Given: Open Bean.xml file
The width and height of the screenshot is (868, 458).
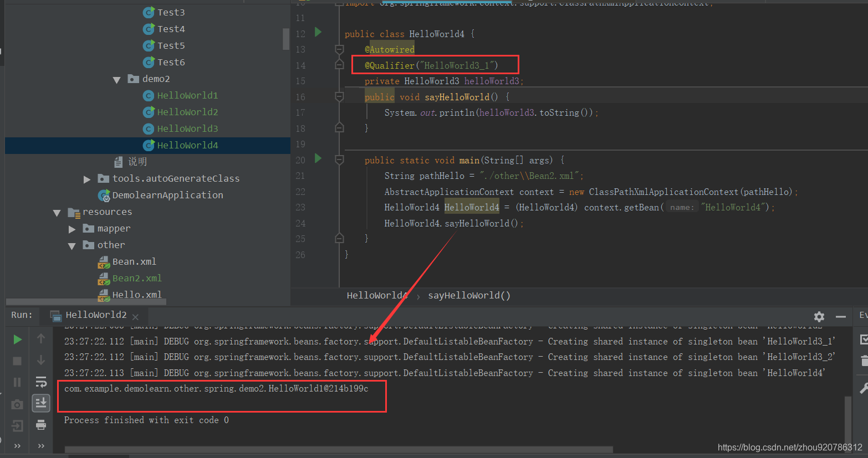Looking at the screenshot, I should coord(134,261).
